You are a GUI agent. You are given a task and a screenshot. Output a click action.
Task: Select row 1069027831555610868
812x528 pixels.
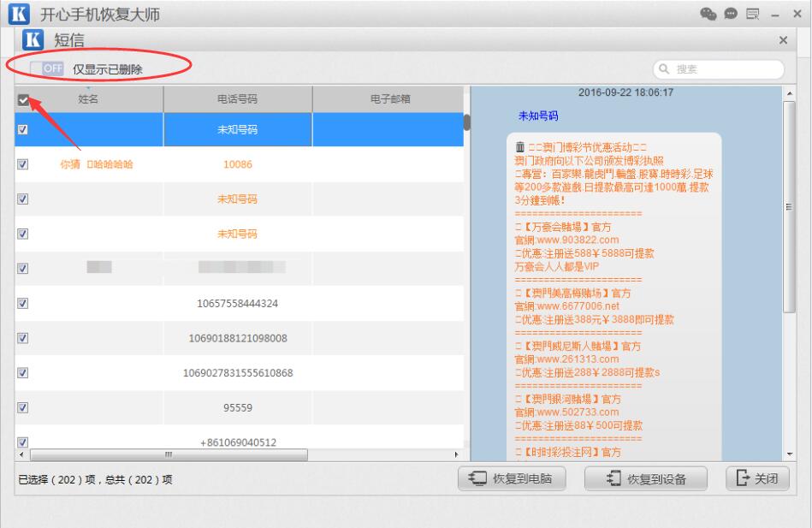point(240,372)
